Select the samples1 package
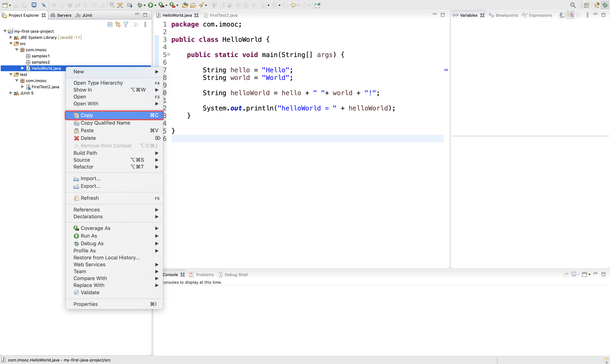This screenshot has width=610, height=364. [x=38, y=56]
